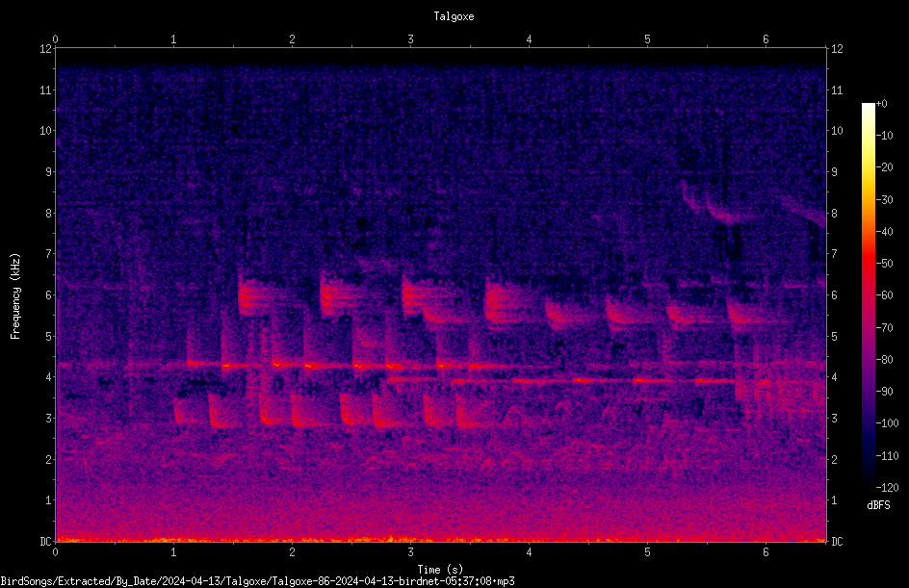Click the Talgoxe title text
The height and width of the screenshot is (588, 909).
tap(454, 16)
